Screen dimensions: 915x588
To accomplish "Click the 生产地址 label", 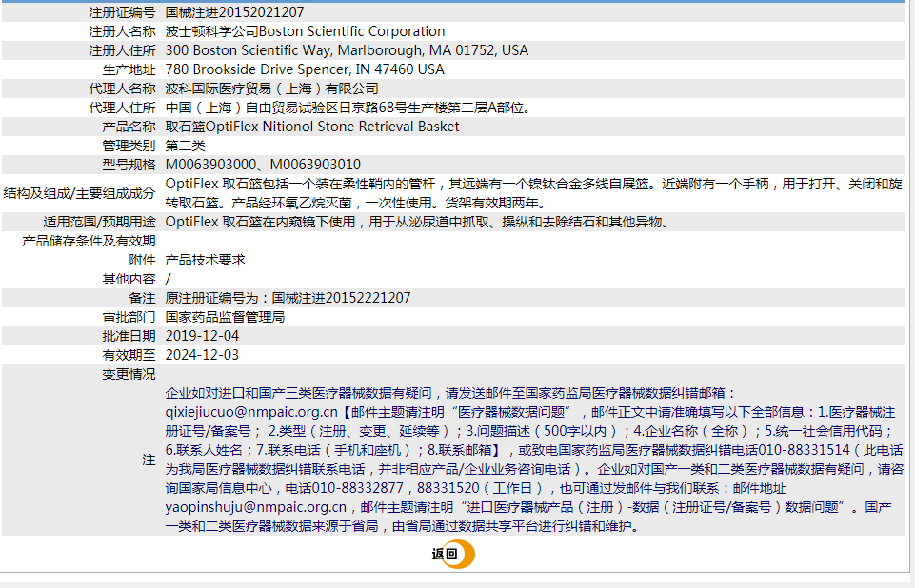I will coord(129,69).
